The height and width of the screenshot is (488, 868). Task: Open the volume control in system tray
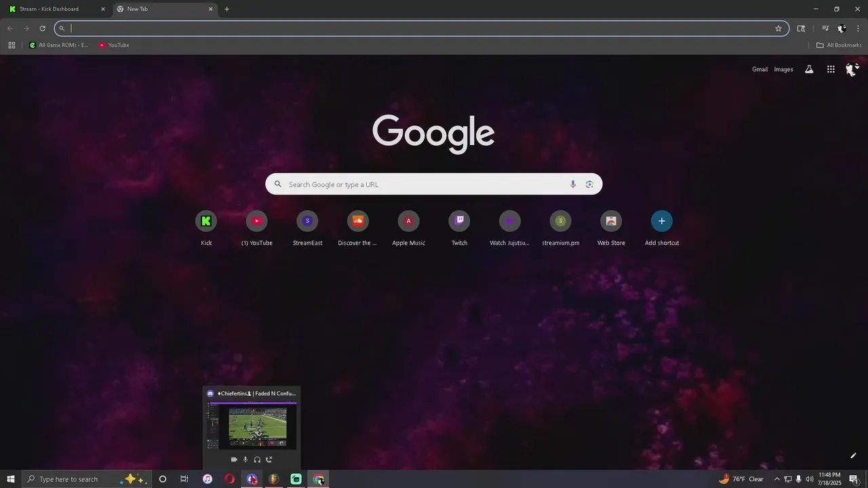click(x=810, y=479)
